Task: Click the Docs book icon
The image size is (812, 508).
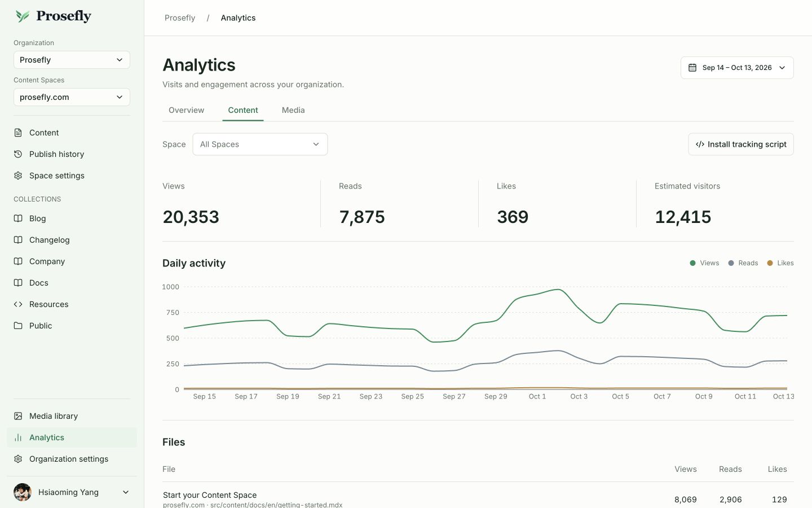Action: click(18, 283)
